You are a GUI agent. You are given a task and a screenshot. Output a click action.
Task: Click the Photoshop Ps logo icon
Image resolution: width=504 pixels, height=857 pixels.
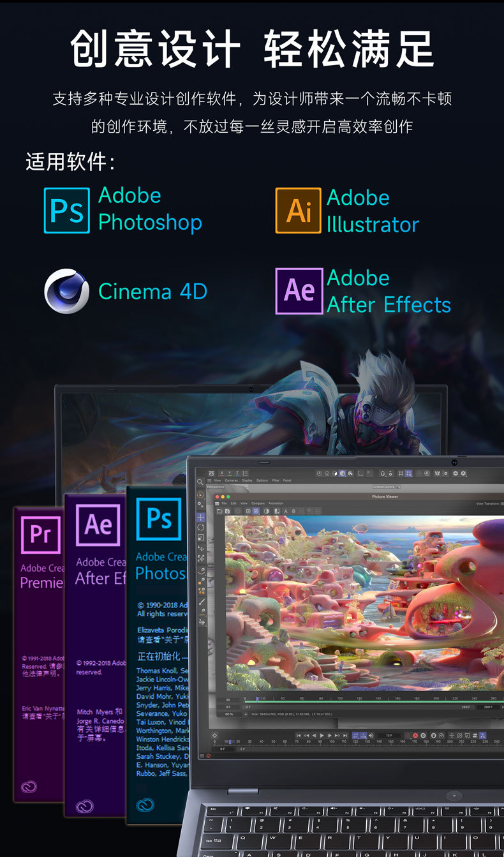[x=67, y=211]
